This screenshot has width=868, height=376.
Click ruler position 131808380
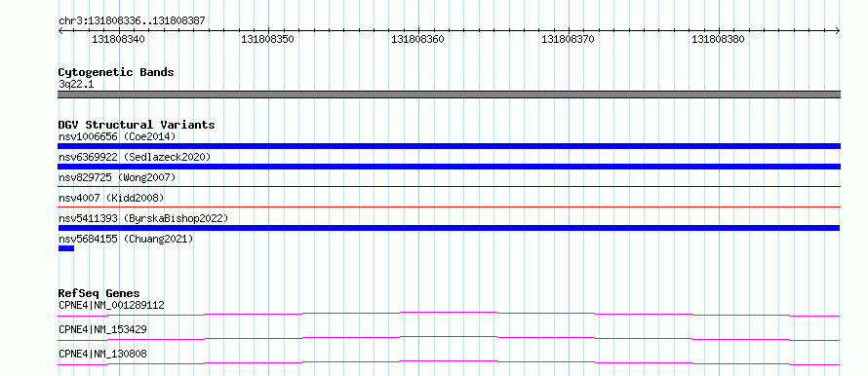click(x=718, y=39)
